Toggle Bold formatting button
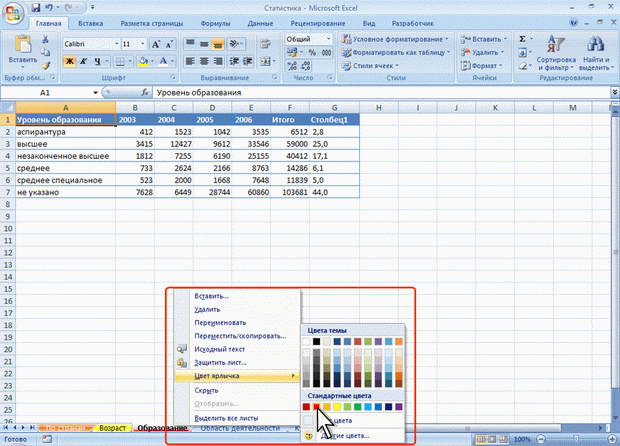This screenshot has width=620, height=446. coord(70,60)
